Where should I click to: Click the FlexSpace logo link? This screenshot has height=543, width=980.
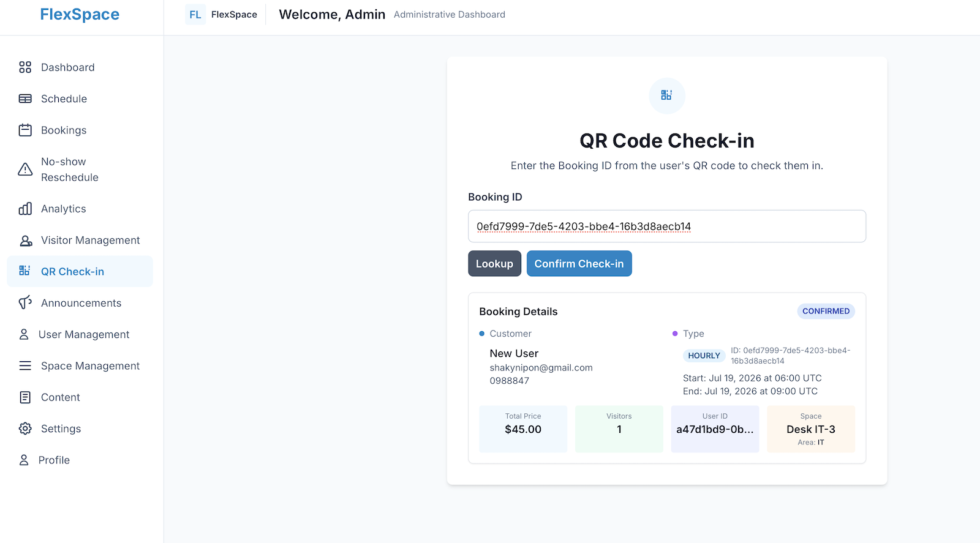tap(80, 15)
